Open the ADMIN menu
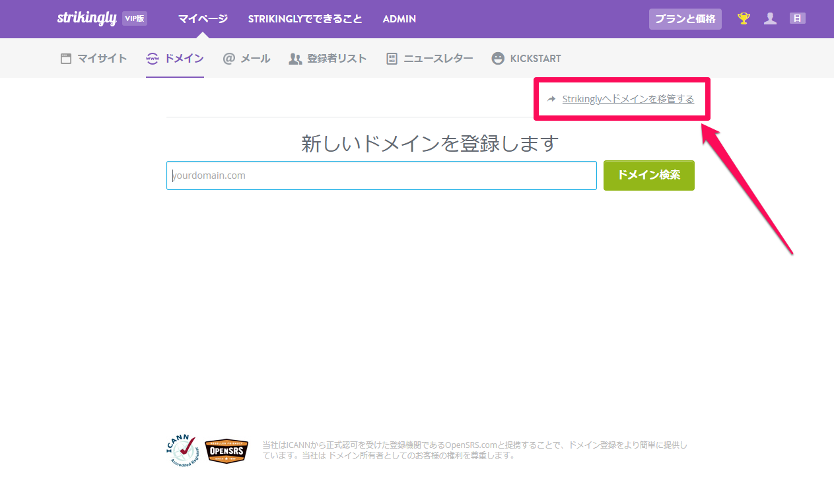The image size is (834, 504). 400,18
